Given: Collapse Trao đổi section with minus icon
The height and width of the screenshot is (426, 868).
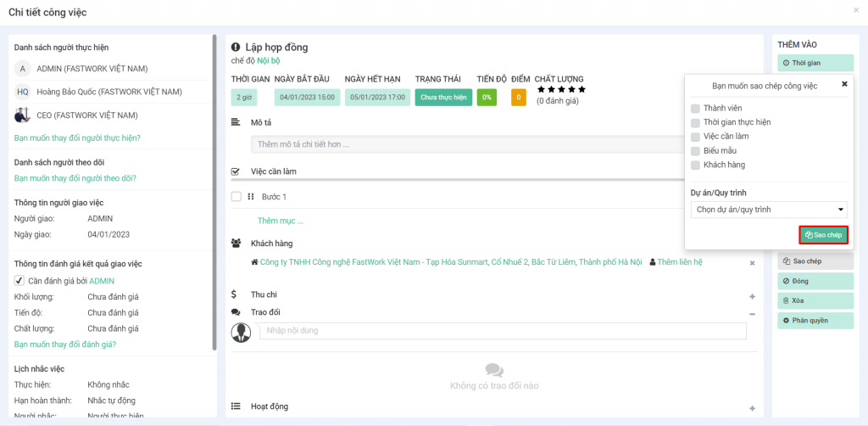Looking at the screenshot, I should [752, 313].
